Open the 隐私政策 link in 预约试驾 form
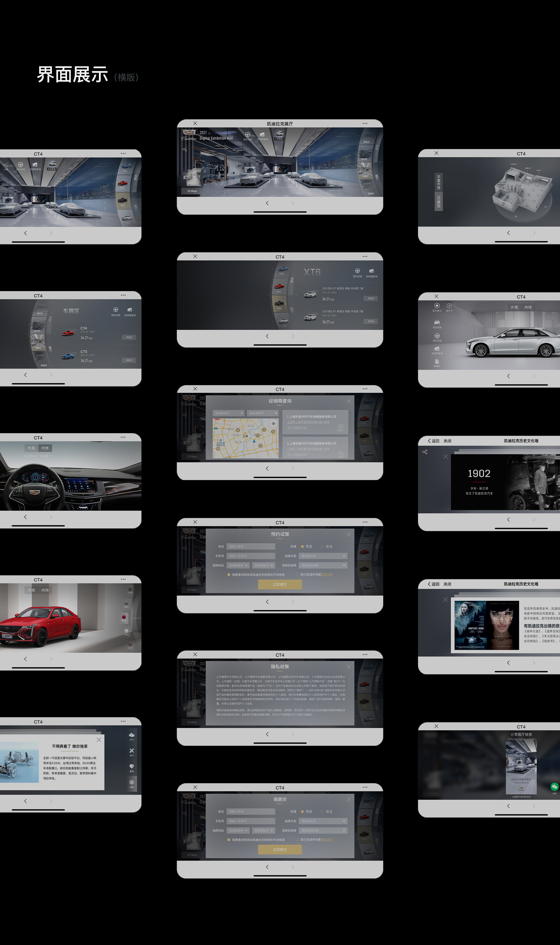The height and width of the screenshot is (945, 560). point(327,575)
